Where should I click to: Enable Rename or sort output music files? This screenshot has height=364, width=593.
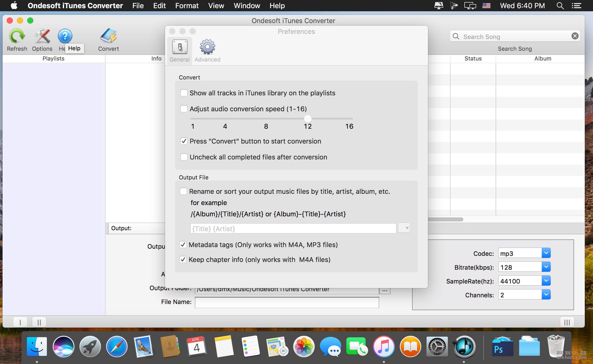[x=183, y=191]
